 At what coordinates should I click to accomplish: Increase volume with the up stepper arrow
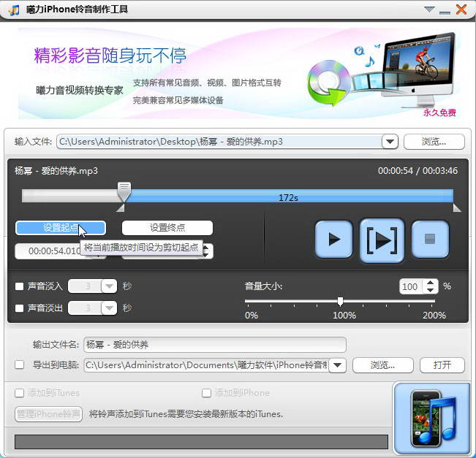coord(430,283)
